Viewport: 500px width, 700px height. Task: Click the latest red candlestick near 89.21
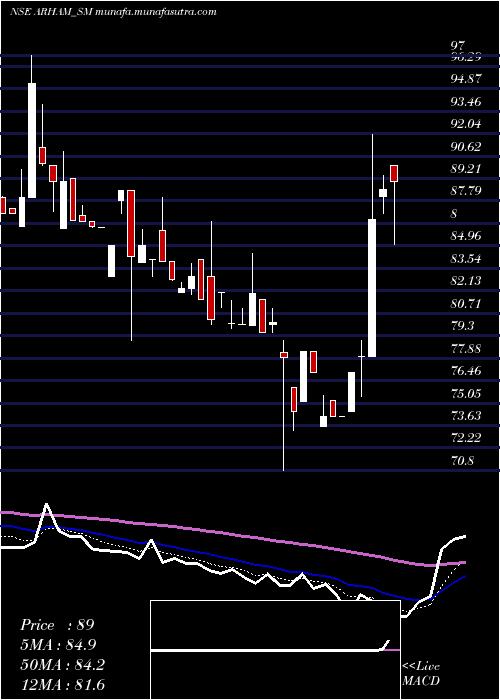click(394, 173)
